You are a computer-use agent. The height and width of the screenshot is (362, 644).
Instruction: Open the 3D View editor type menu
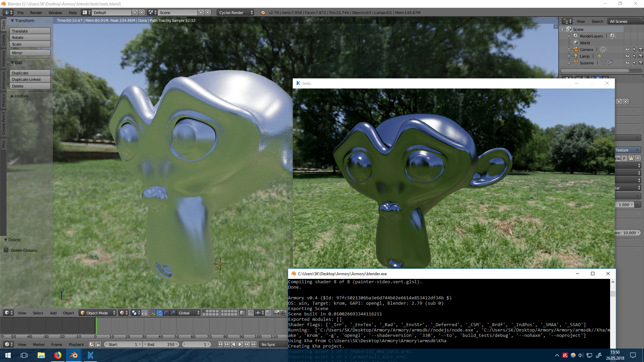click(x=8, y=313)
